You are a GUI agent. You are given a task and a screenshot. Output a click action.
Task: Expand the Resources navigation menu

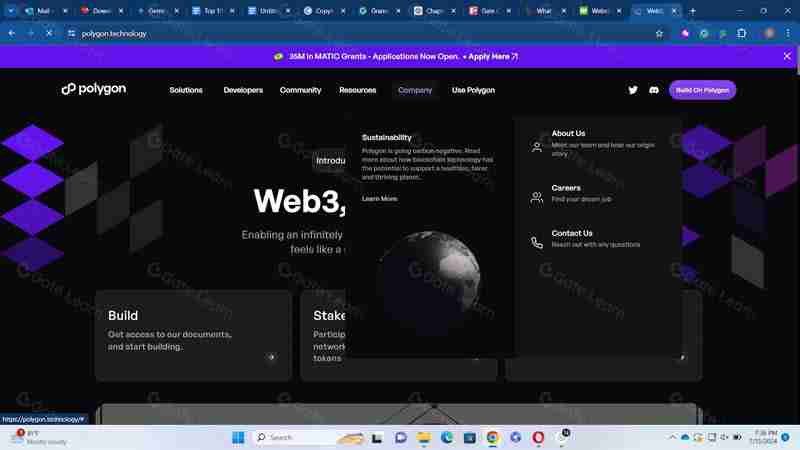(357, 90)
